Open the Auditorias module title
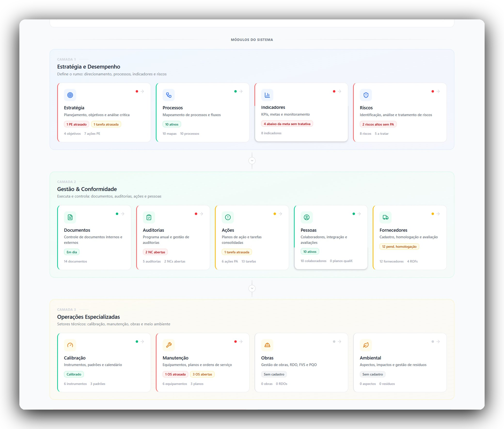The image size is (504, 429). click(153, 230)
